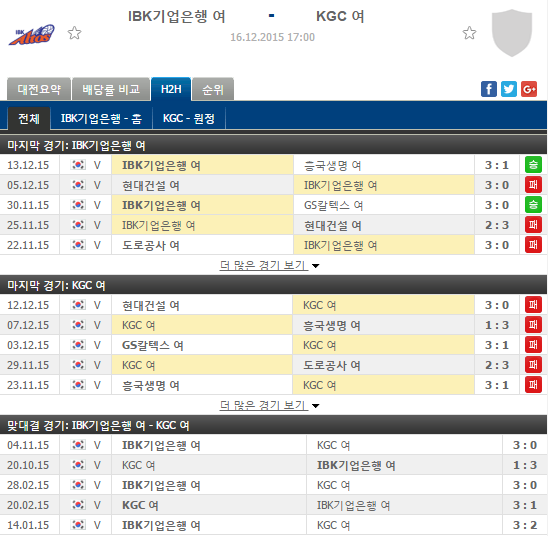This screenshot has height=536, width=548.
Task: Click the win badge on 30.11.15 match
Action: pos(533,205)
